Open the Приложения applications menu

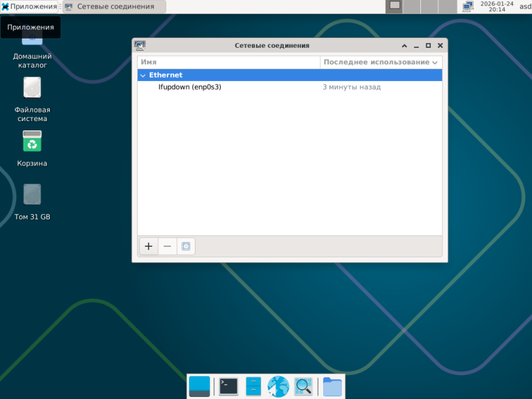(29, 7)
